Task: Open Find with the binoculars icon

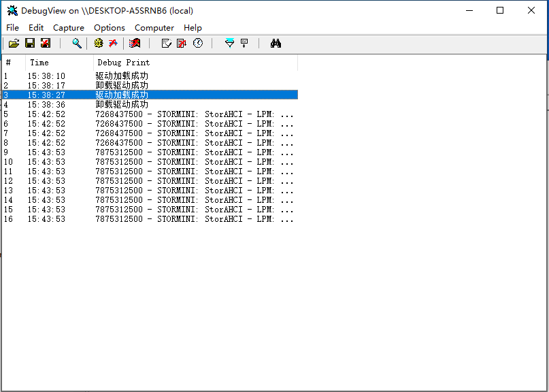Action: 276,44
